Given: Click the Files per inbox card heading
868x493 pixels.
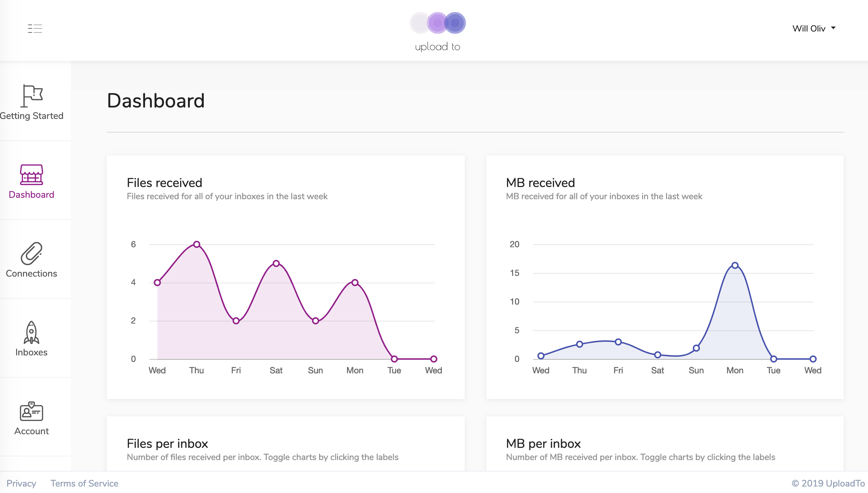Looking at the screenshot, I should click(x=167, y=444).
